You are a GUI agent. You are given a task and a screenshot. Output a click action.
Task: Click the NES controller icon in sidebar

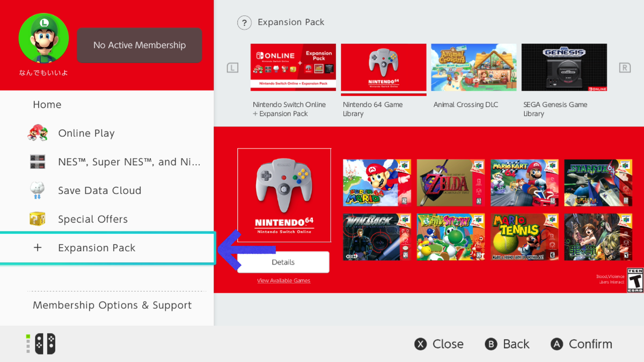point(38,161)
